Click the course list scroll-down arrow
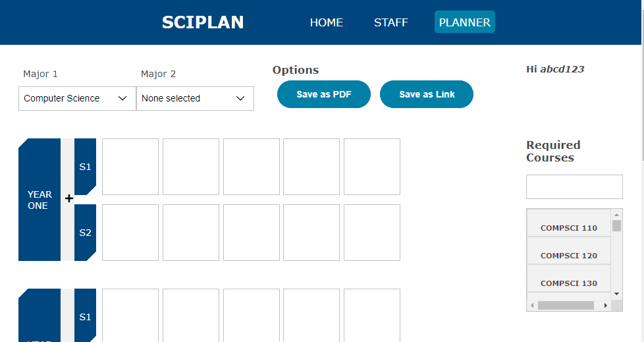Image resolution: width=644 pixels, height=342 pixels. [x=617, y=294]
